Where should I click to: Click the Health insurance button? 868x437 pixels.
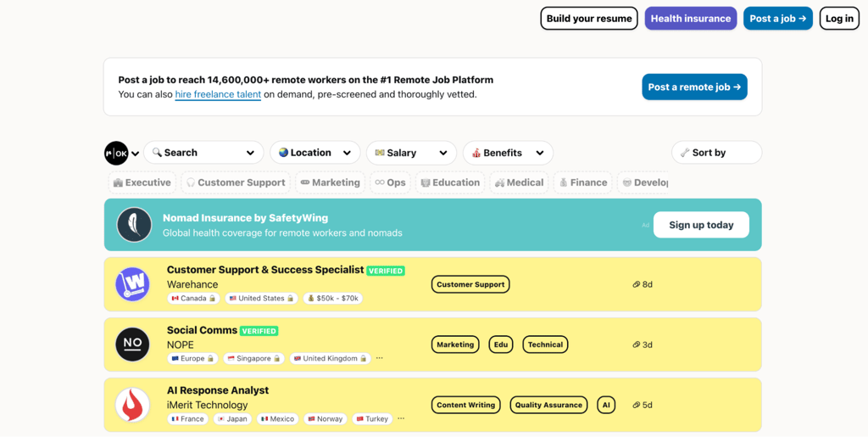(x=691, y=19)
